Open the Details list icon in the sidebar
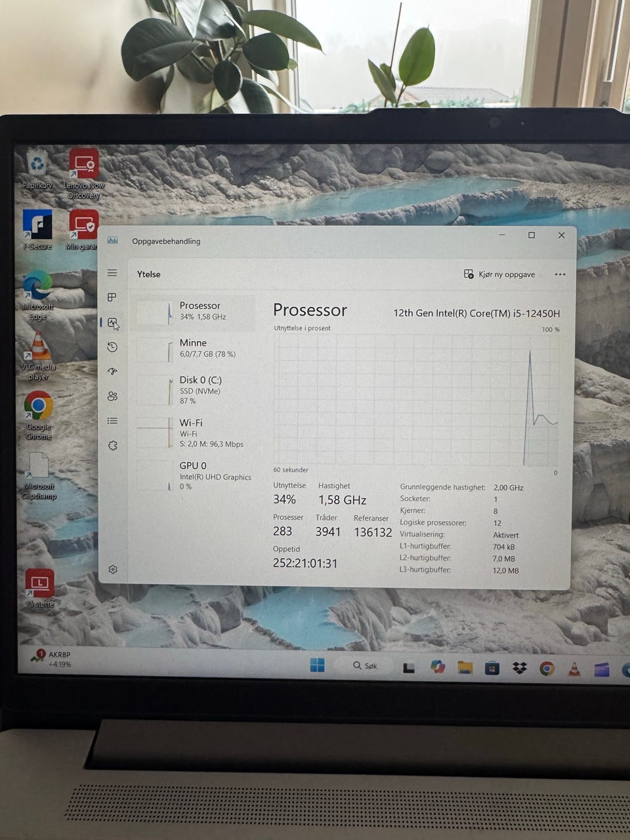This screenshot has width=630, height=840. (112, 421)
